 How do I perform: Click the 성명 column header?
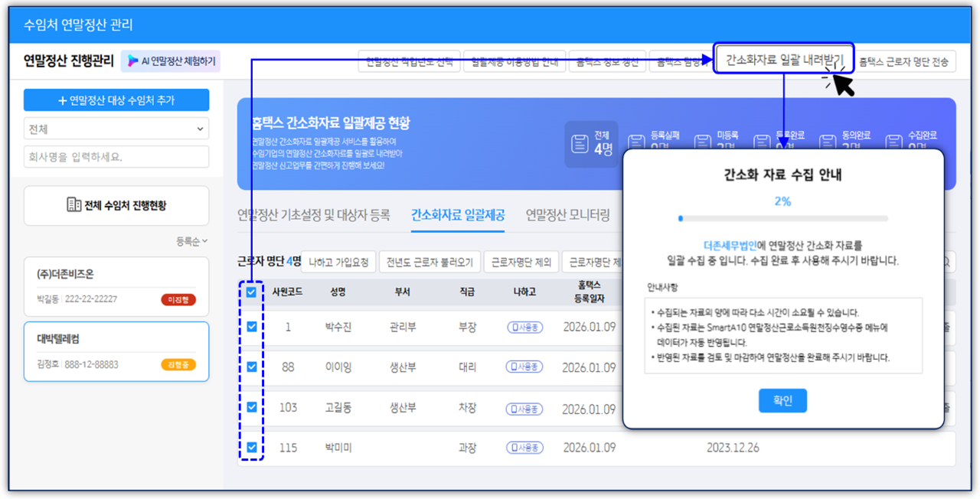click(x=338, y=292)
